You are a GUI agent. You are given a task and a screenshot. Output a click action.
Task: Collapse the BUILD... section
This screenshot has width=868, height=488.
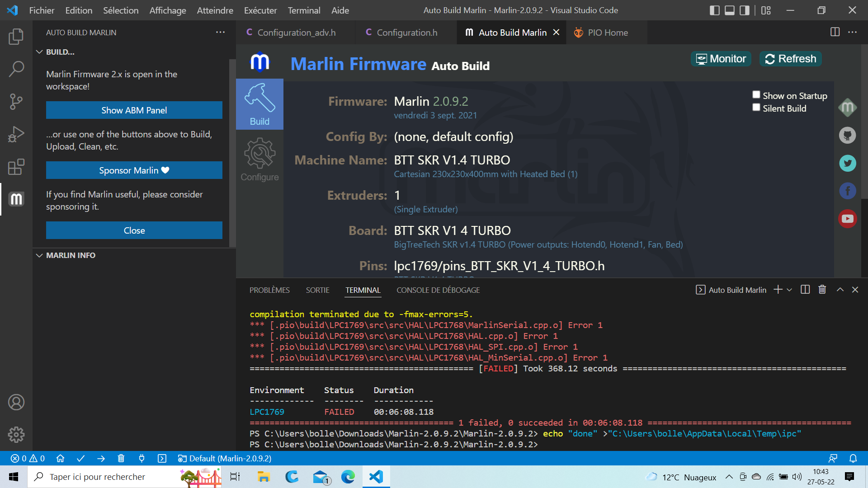pos(39,52)
